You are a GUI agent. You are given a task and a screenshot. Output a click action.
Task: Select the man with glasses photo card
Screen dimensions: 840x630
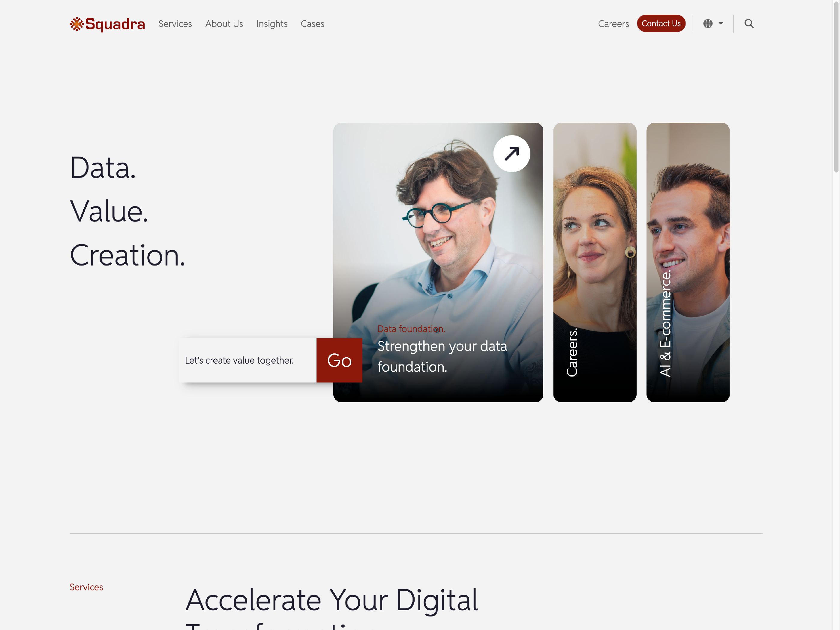pyautogui.click(x=438, y=262)
